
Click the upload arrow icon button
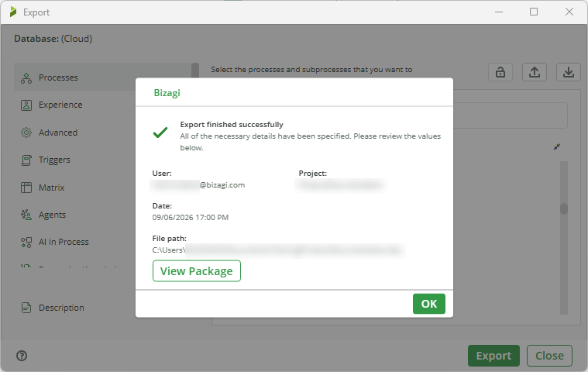tap(535, 72)
